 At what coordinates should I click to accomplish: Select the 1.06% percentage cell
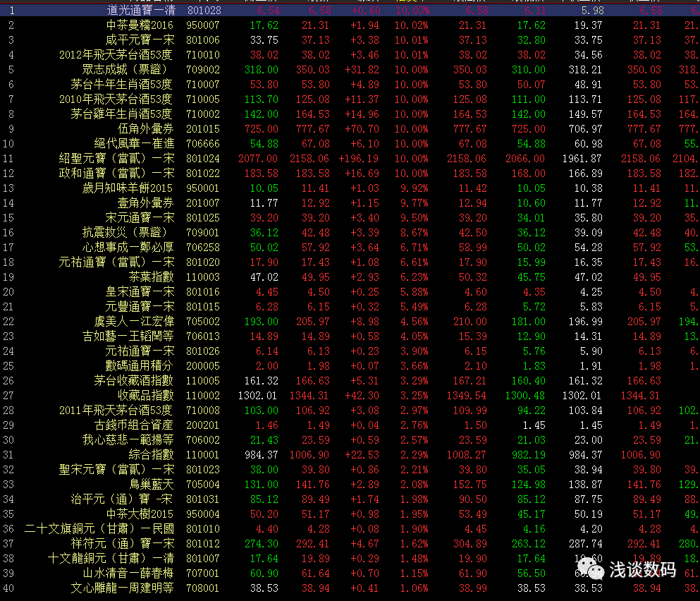414,588
